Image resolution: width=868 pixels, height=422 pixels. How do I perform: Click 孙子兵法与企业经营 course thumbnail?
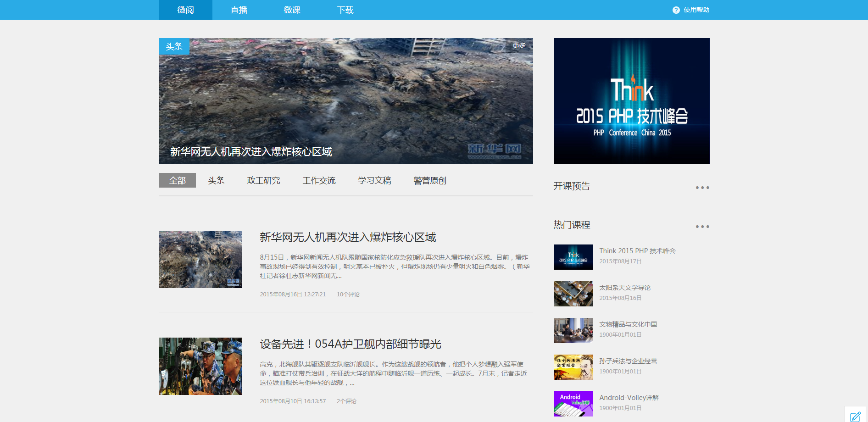573,367
